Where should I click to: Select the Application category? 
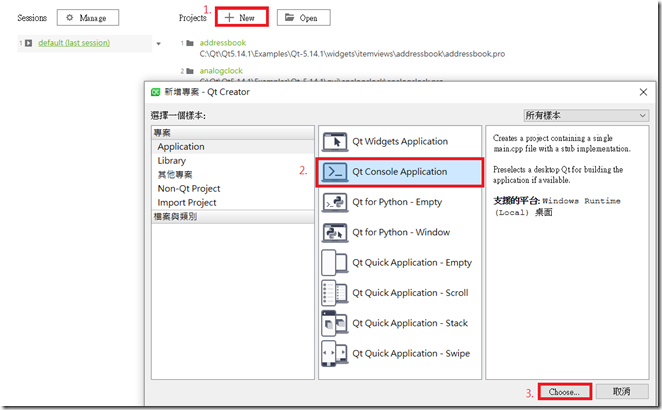(x=233, y=147)
